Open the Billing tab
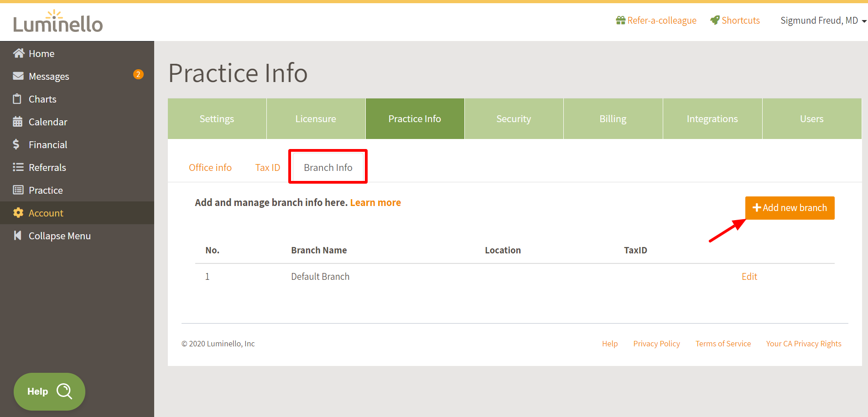Screen dimensions: 868x417 tap(613, 118)
